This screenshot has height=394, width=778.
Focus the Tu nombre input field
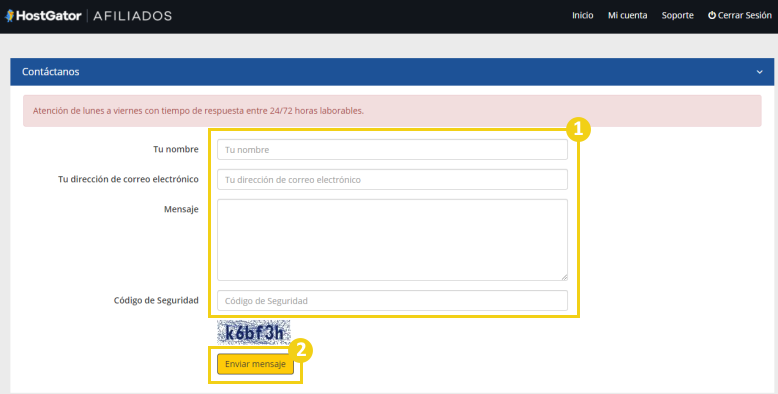tap(392, 149)
